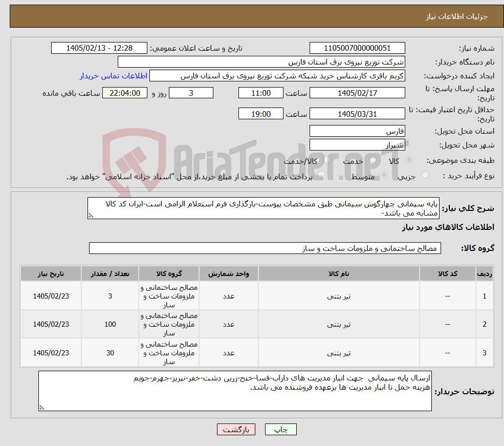
Task: Click the response deadline date 1405/02/17
Action: pyautogui.click(x=357, y=93)
